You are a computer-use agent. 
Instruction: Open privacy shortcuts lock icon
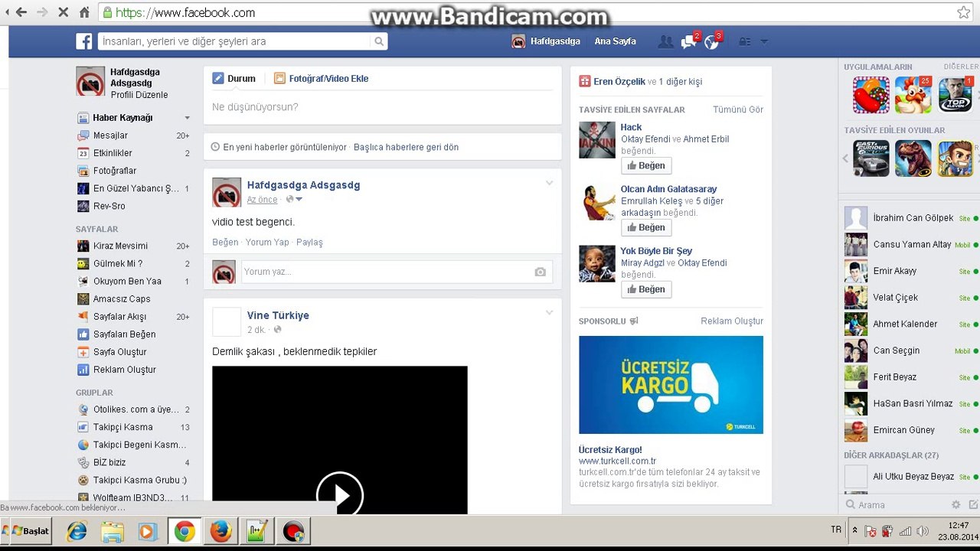pyautogui.click(x=744, y=41)
